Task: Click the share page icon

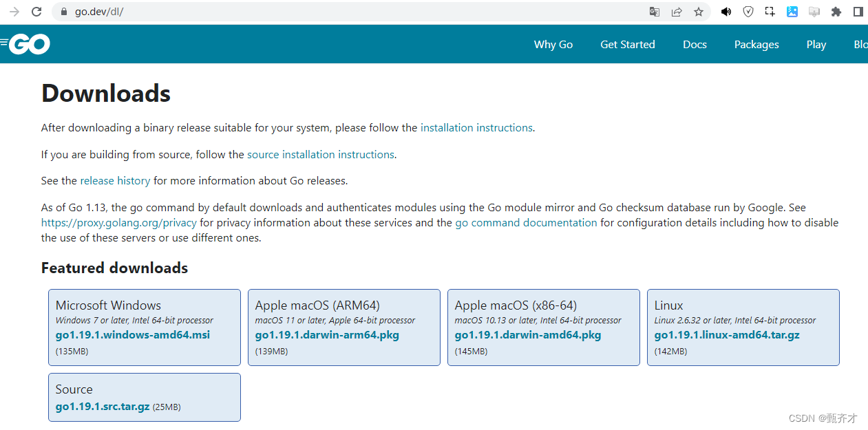Action: point(677,12)
